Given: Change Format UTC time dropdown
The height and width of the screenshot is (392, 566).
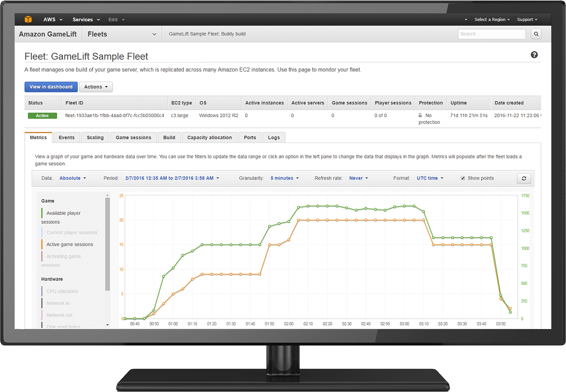Looking at the screenshot, I should pos(430,178).
